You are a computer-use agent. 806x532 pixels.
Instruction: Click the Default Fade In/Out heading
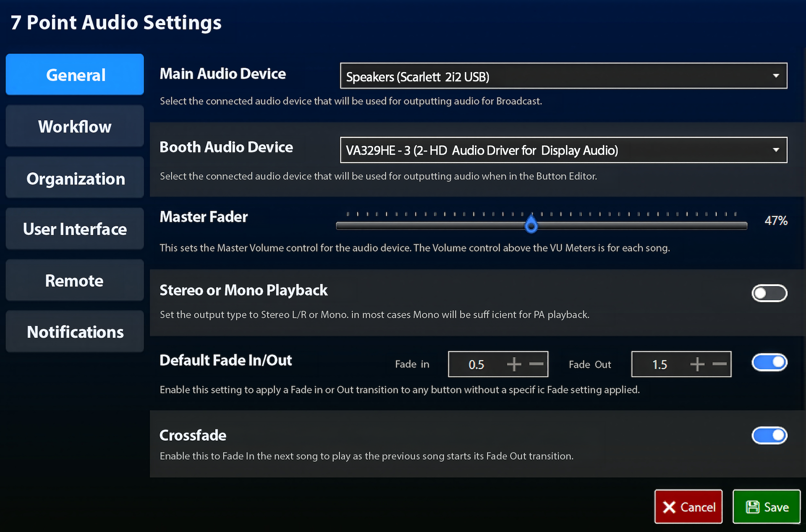pyautogui.click(x=226, y=360)
